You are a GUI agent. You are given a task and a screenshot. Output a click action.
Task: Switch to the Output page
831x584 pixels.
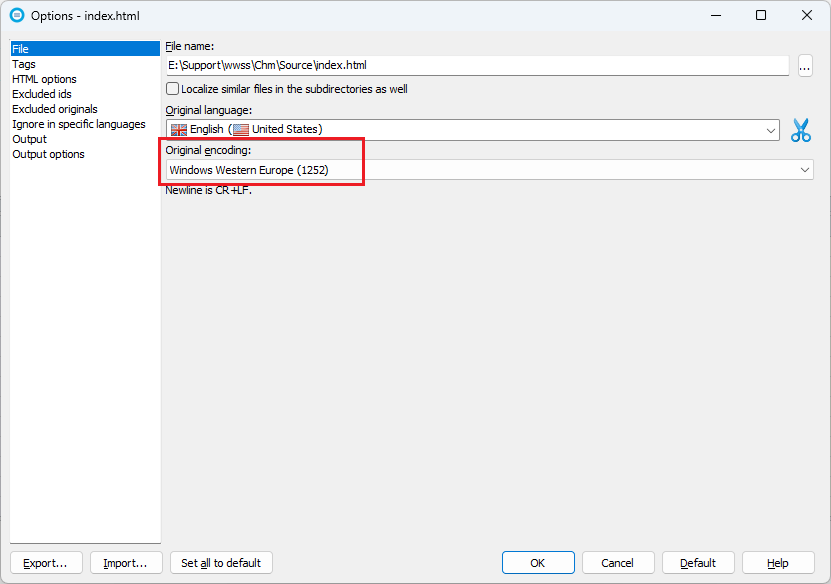pyautogui.click(x=29, y=138)
